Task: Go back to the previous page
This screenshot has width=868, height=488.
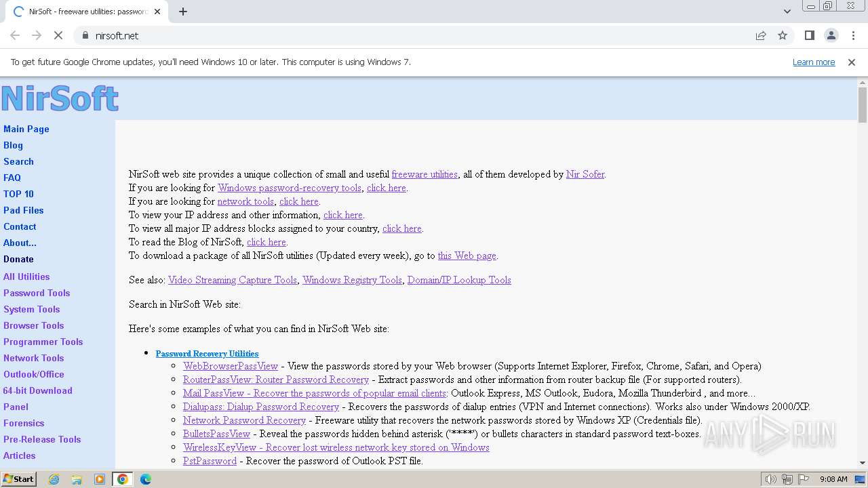Action: tap(15, 35)
